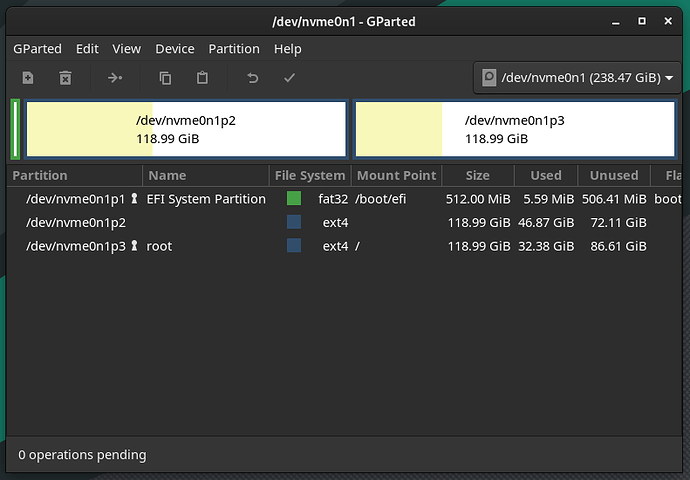Open the Device menu

pos(175,49)
